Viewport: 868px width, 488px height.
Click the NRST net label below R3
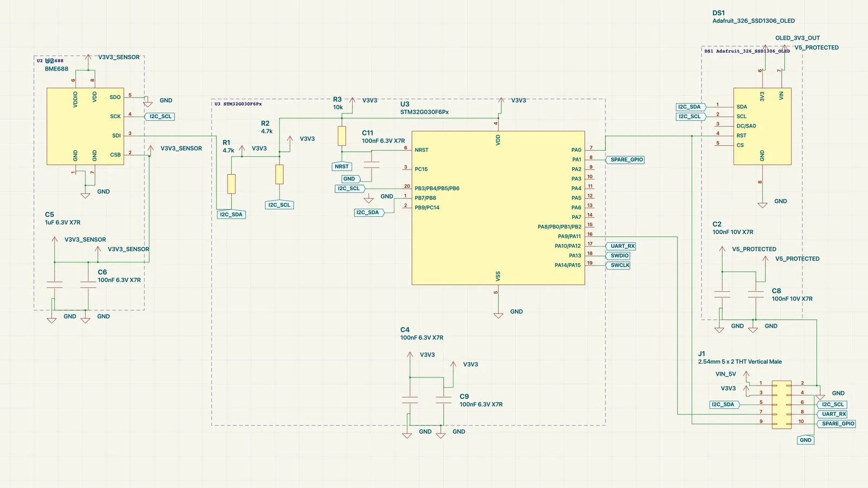(x=342, y=166)
